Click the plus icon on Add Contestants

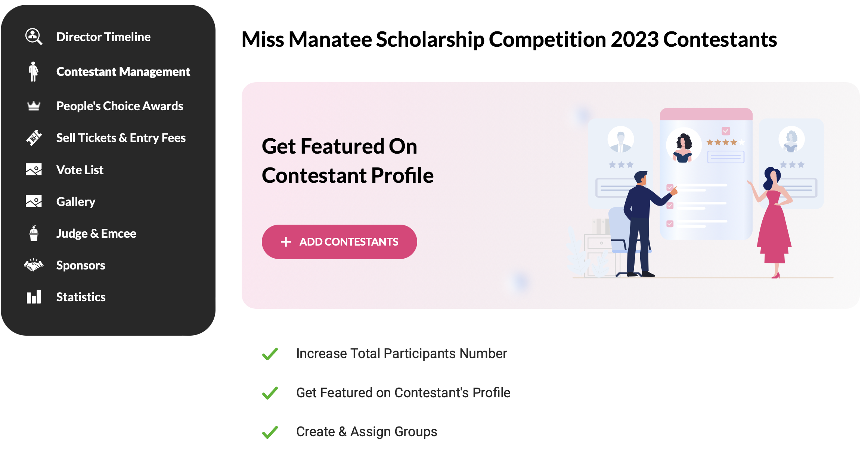286,242
